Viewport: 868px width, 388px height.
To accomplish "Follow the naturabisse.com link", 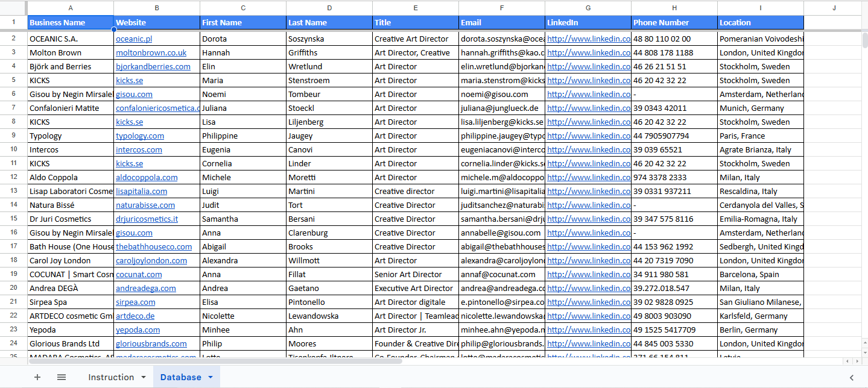I will click(145, 205).
